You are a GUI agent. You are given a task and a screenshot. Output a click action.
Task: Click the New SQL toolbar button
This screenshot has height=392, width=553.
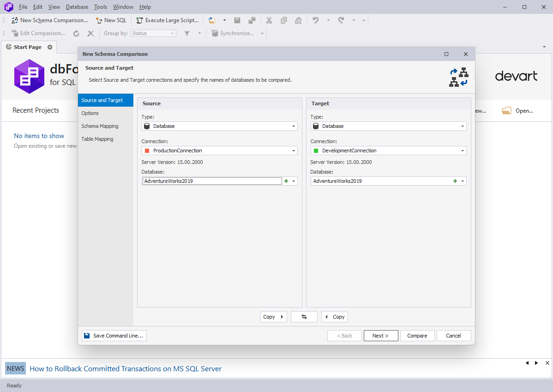click(x=111, y=20)
